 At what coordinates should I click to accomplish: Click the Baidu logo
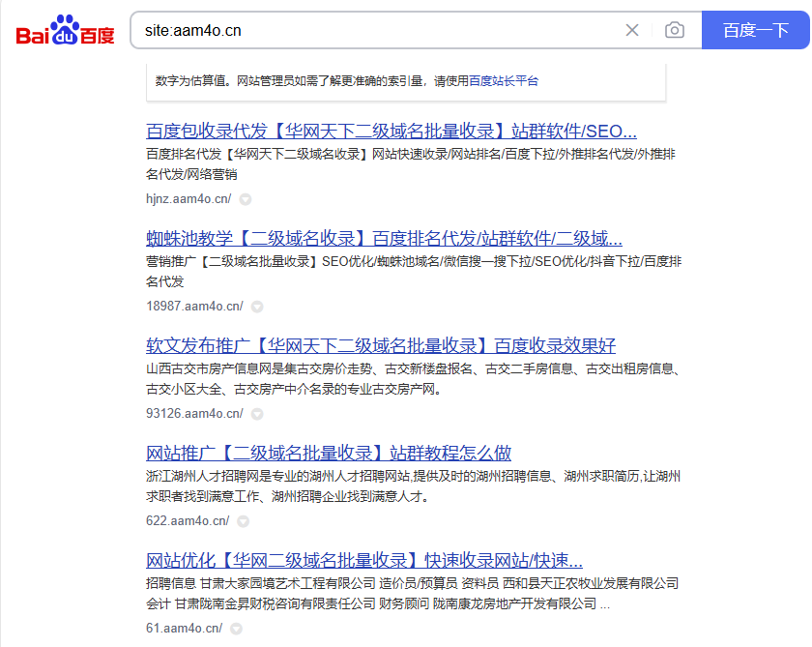tap(66, 30)
